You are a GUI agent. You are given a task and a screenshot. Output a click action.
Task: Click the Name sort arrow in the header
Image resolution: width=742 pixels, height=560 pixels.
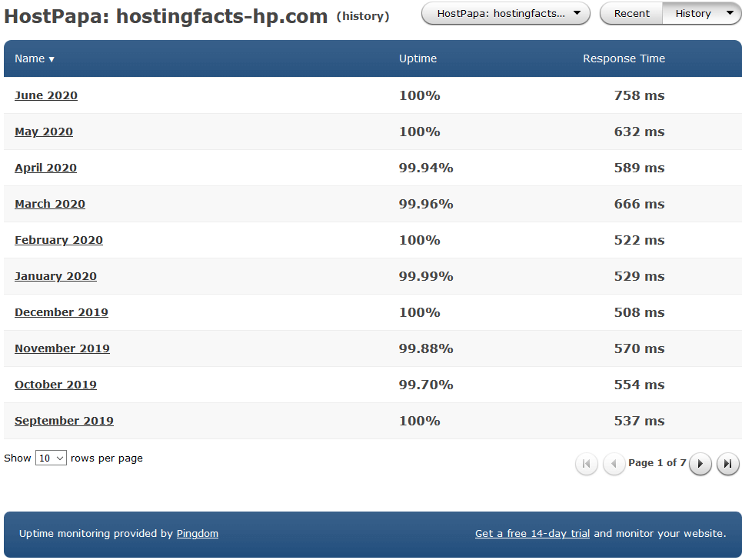(52, 59)
